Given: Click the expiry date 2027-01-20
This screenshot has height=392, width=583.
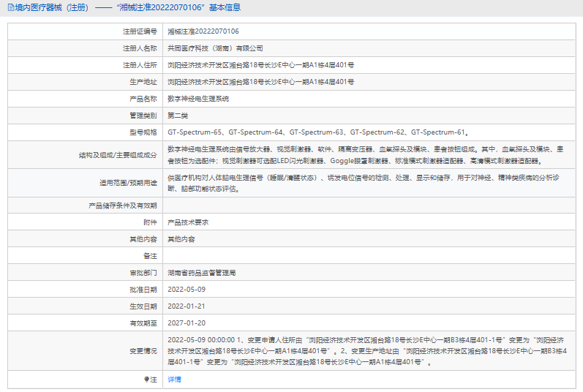Looking at the screenshot, I should point(187,323).
